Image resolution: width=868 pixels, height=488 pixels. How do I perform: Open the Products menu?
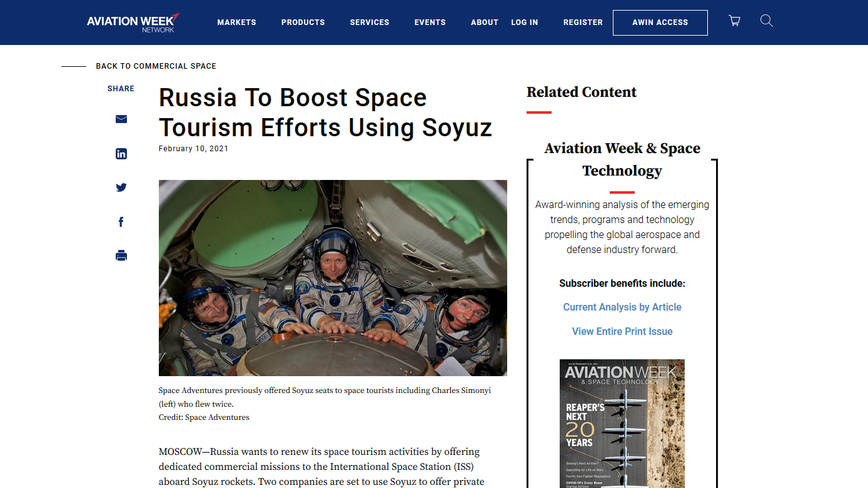tap(303, 22)
